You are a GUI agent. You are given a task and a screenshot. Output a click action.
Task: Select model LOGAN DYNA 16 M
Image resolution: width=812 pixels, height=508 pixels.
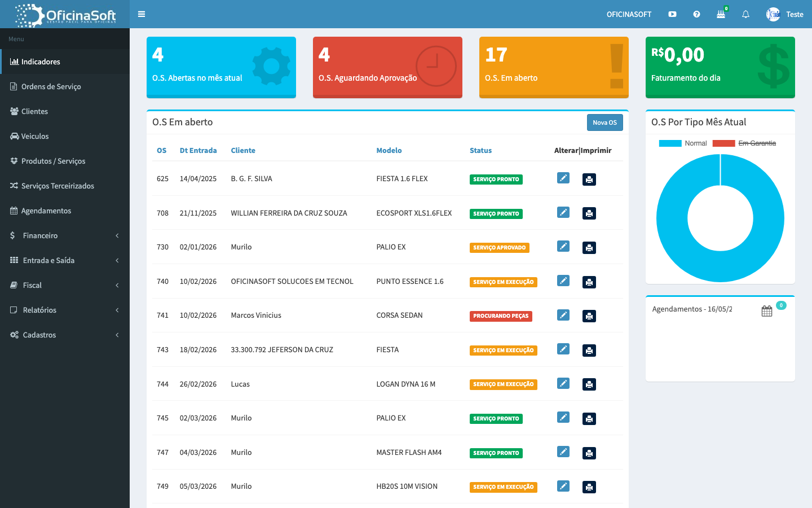coord(405,384)
